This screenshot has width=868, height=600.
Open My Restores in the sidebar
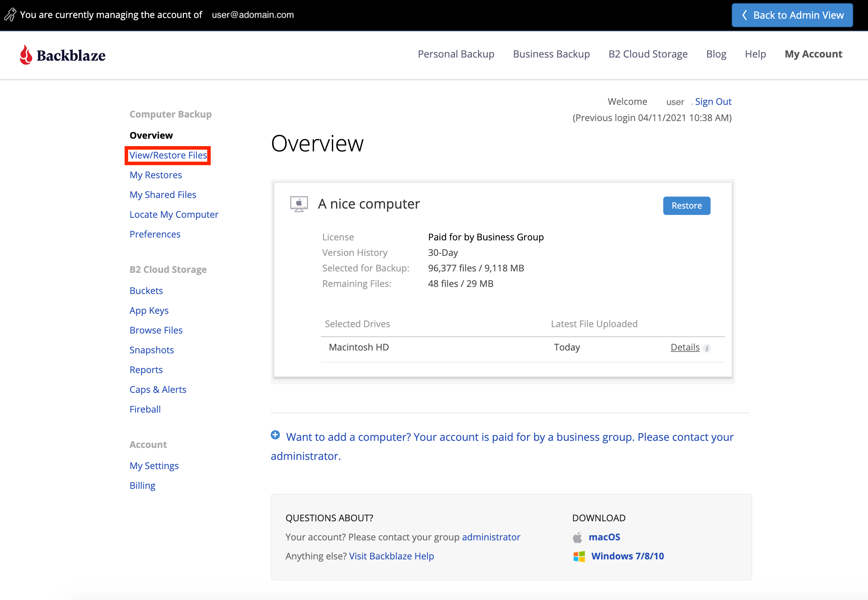coord(156,175)
